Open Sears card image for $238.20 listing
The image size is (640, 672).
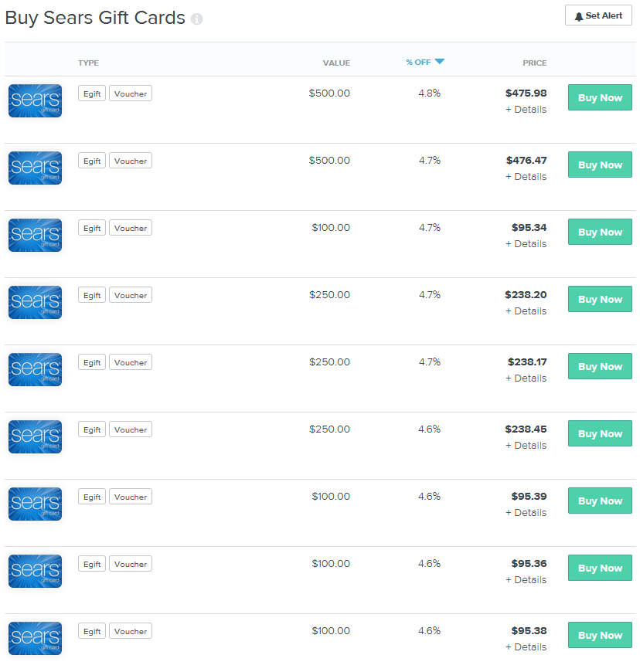click(x=35, y=302)
